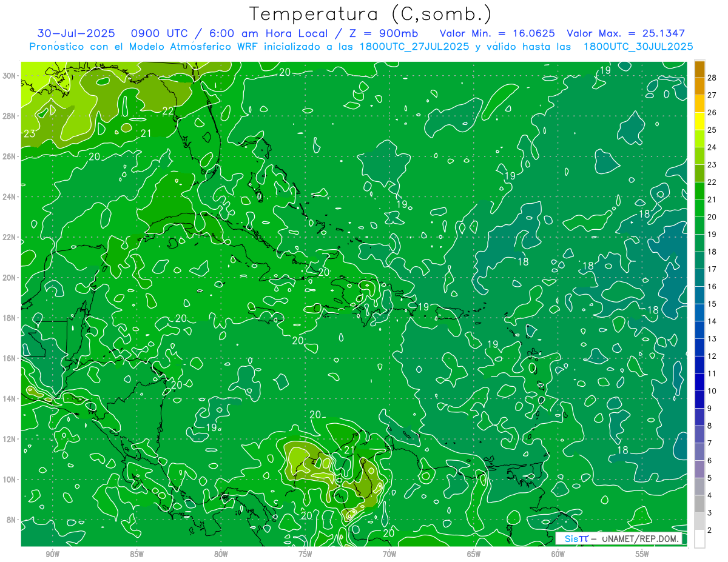Click the longitude label "90W"
The image size is (728, 562).
pyautogui.click(x=52, y=554)
